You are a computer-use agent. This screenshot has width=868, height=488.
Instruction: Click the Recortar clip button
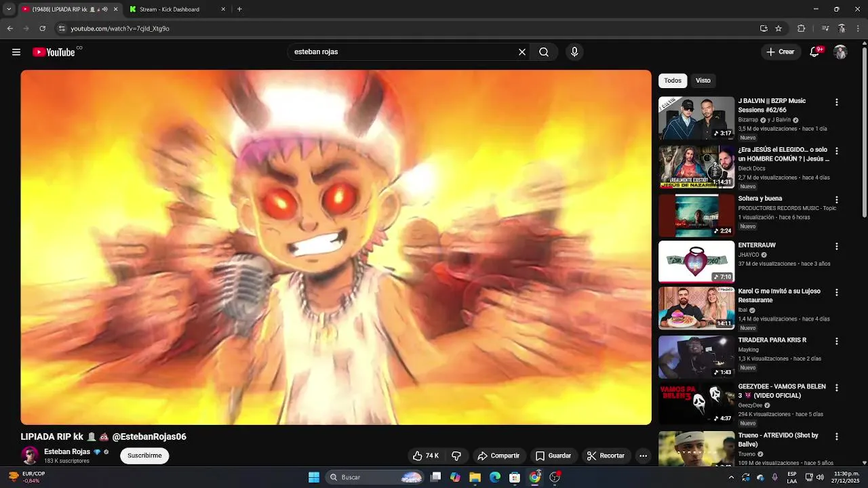point(606,456)
